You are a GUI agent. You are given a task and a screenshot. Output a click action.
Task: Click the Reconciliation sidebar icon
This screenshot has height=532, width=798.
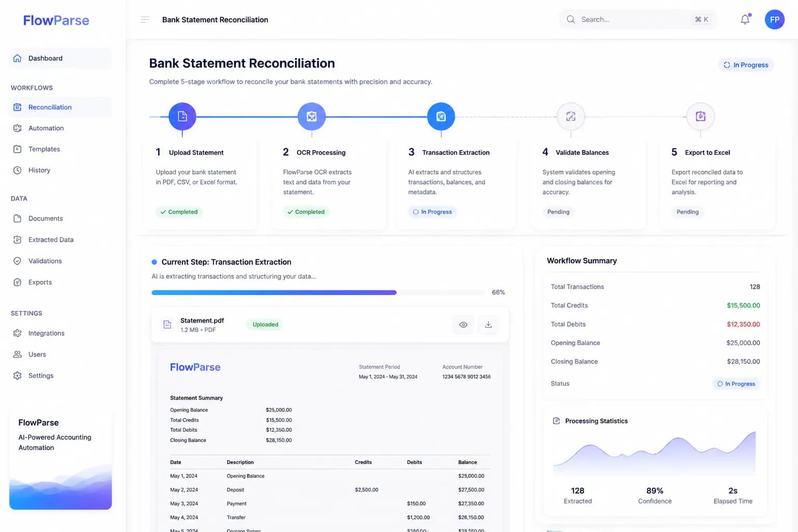(x=17, y=107)
